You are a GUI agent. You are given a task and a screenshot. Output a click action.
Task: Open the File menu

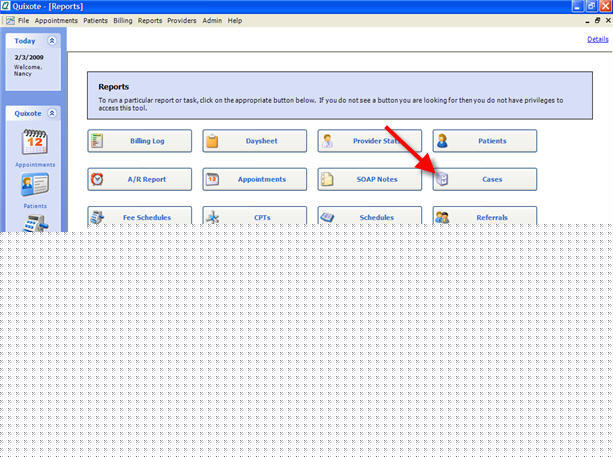tap(23, 20)
